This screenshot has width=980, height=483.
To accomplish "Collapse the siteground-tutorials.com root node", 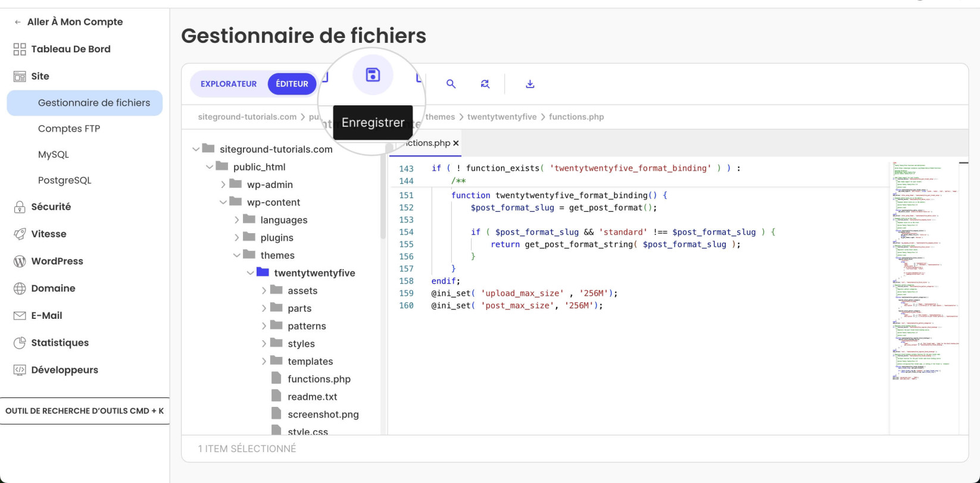I will click(x=196, y=149).
